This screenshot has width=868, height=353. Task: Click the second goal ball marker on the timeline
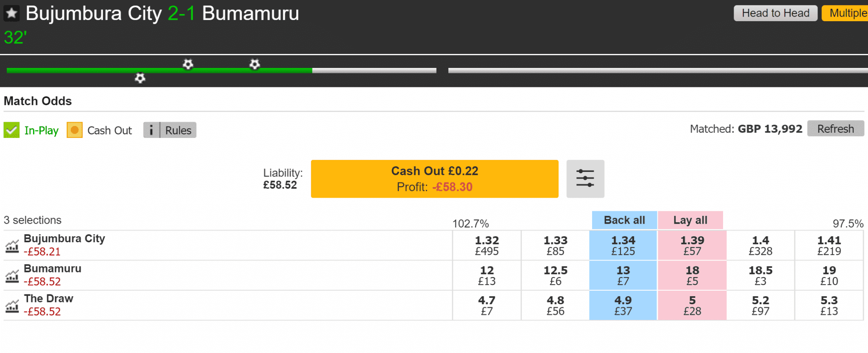click(188, 64)
